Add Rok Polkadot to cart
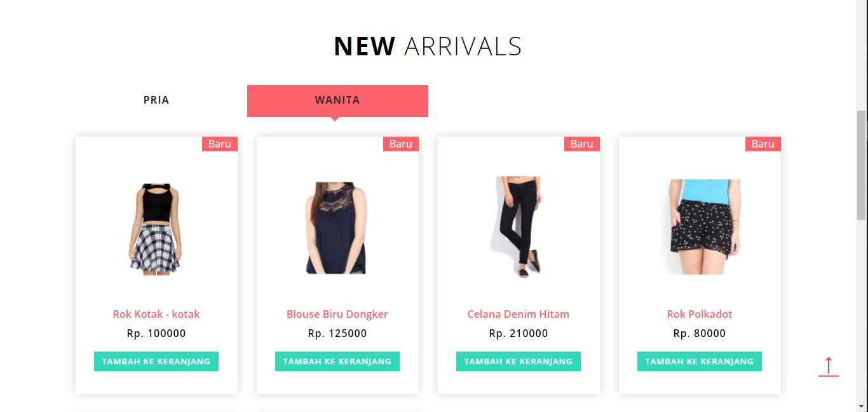 point(700,361)
